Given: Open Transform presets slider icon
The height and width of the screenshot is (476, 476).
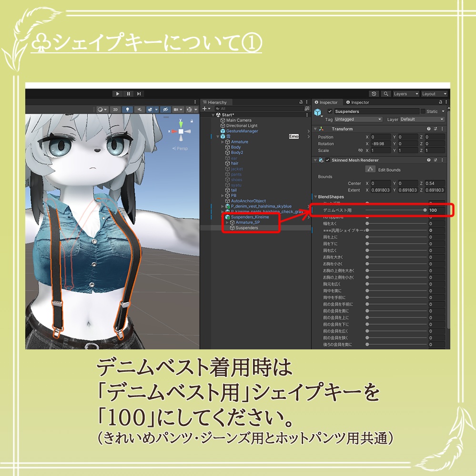Looking at the screenshot, I should click(x=435, y=129).
